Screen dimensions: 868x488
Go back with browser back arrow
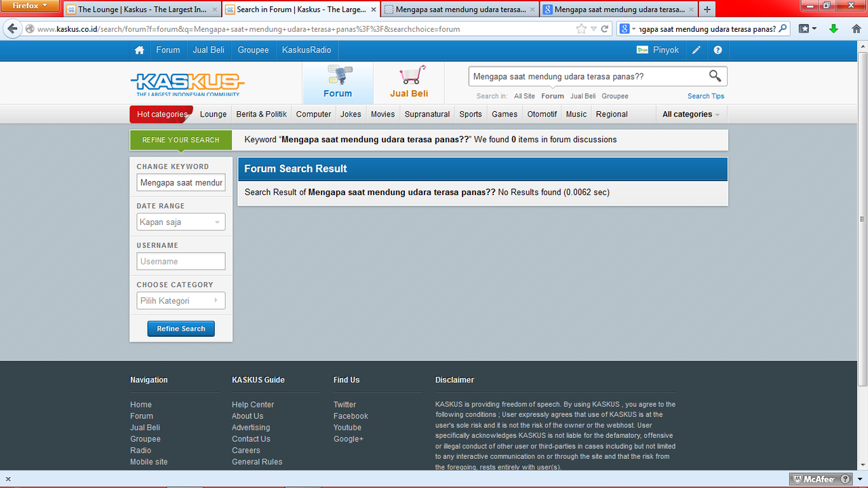click(x=12, y=29)
